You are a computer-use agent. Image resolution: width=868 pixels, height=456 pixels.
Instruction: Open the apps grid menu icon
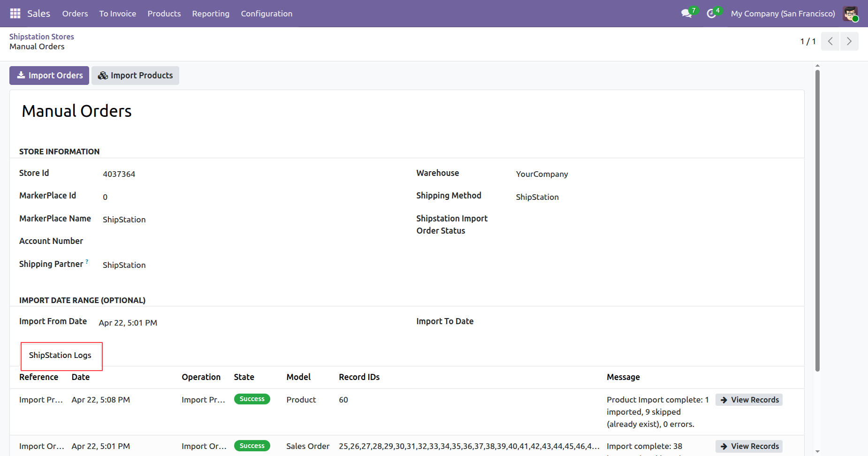[15, 14]
